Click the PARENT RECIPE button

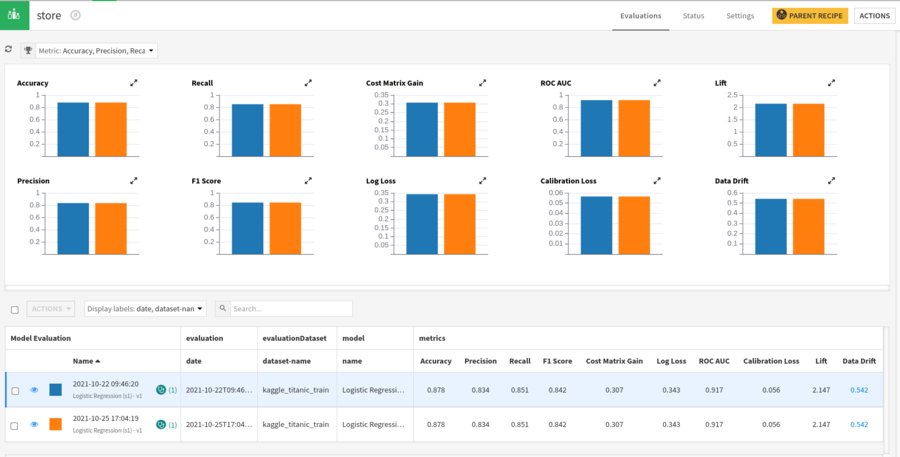click(x=810, y=16)
